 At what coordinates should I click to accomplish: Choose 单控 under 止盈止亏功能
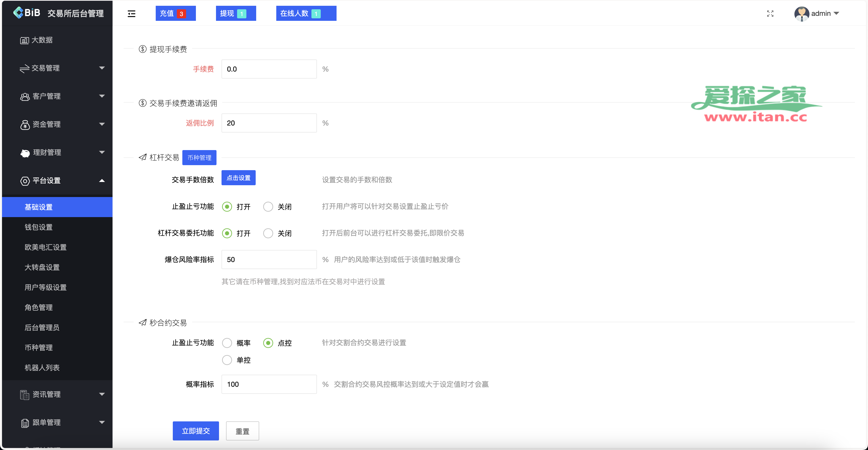coord(227,360)
